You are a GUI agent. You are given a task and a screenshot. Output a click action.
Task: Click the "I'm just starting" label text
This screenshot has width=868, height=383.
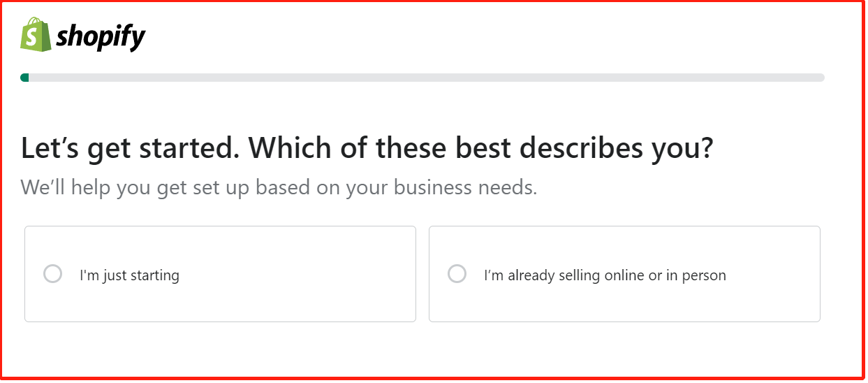point(129,275)
